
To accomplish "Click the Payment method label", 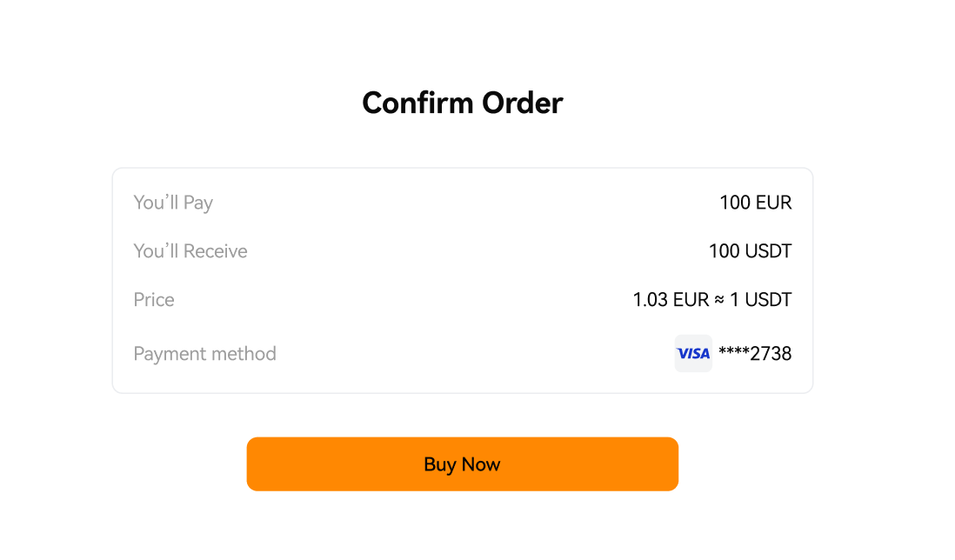I will 204,354.
